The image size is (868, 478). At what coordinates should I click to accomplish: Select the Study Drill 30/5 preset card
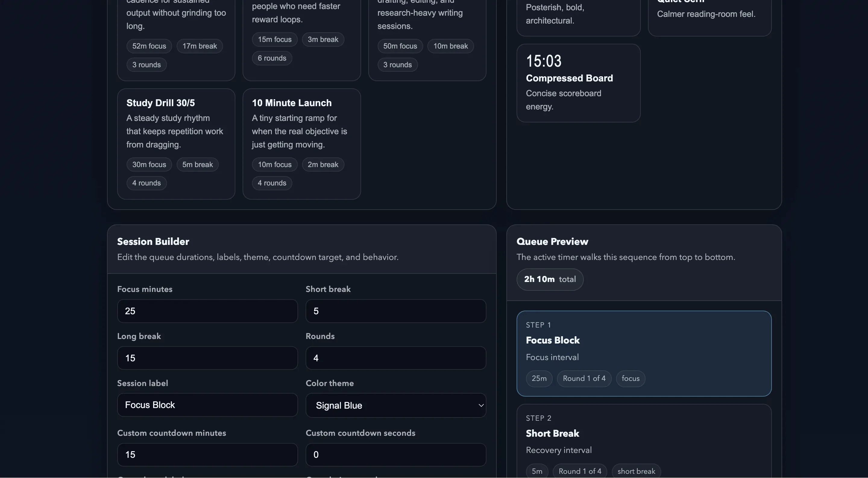pyautogui.click(x=176, y=143)
